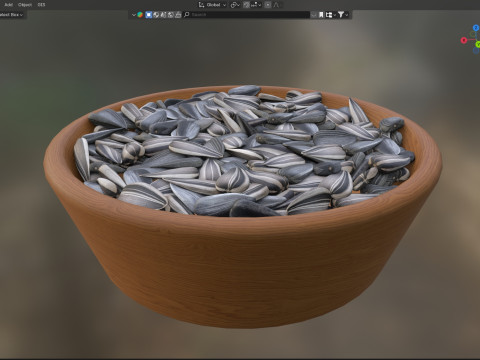This screenshot has width=480, height=360.
Task: Open the categories dropdown next to the bookmark
Action: (330, 15)
